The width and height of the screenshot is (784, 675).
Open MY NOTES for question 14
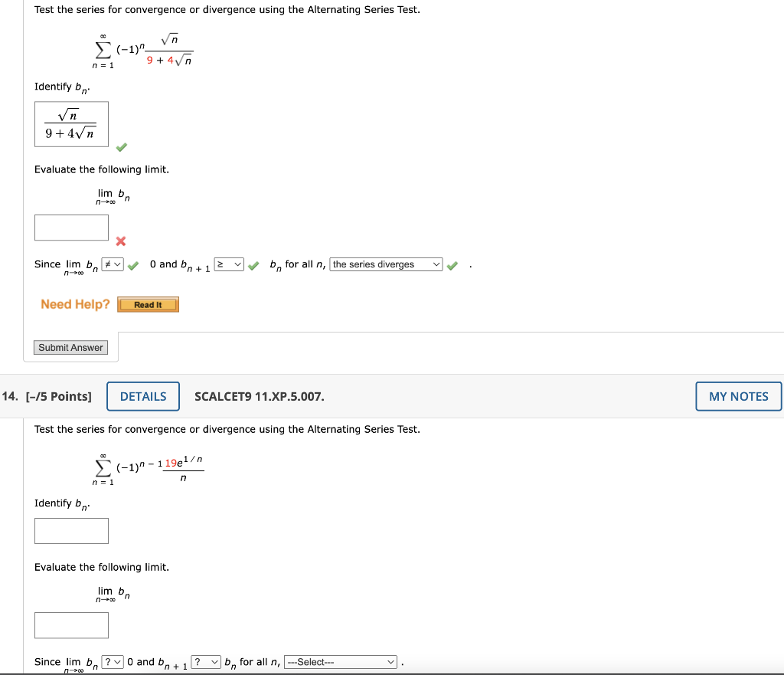tap(739, 396)
